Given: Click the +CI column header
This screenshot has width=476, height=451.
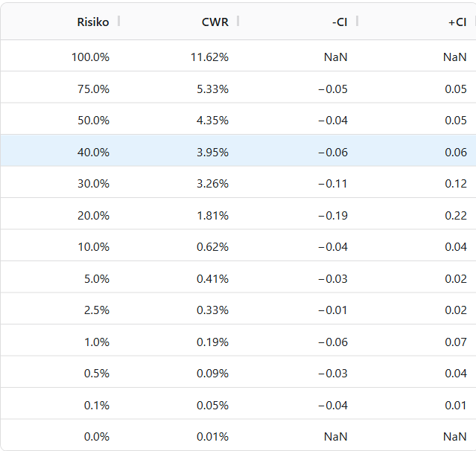Looking at the screenshot, I should pyautogui.click(x=457, y=22).
